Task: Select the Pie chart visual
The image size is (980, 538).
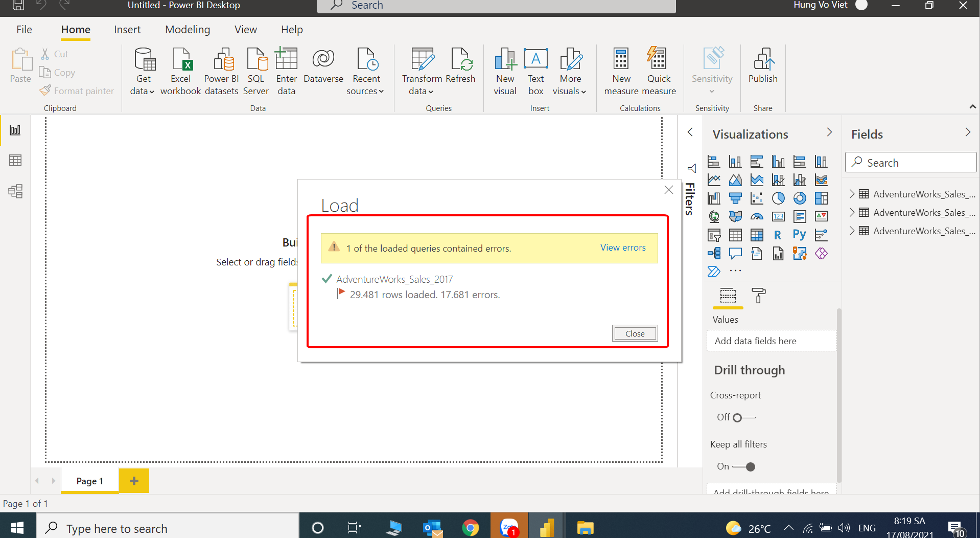Action: pyautogui.click(x=778, y=198)
